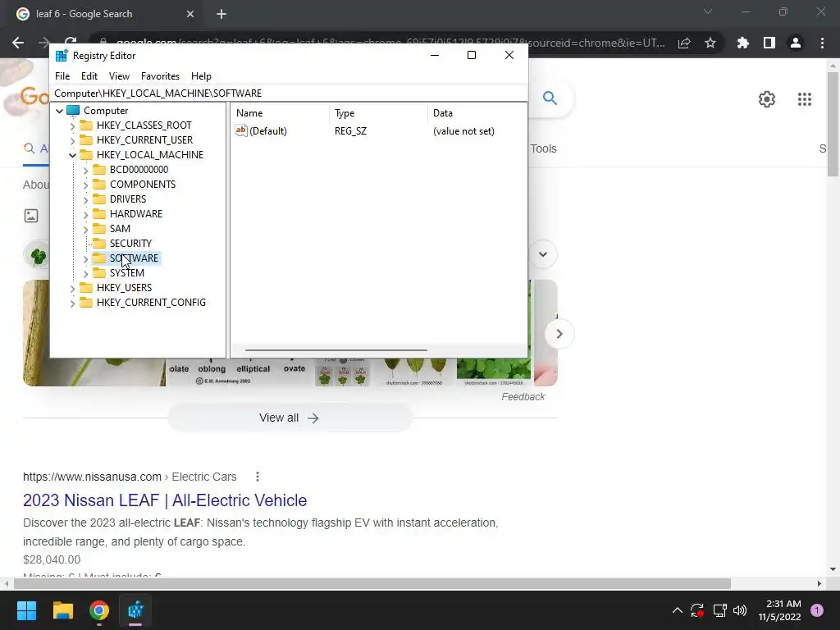Open Windows Start menu
Viewport: 840px width, 630px height.
(x=26, y=610)
